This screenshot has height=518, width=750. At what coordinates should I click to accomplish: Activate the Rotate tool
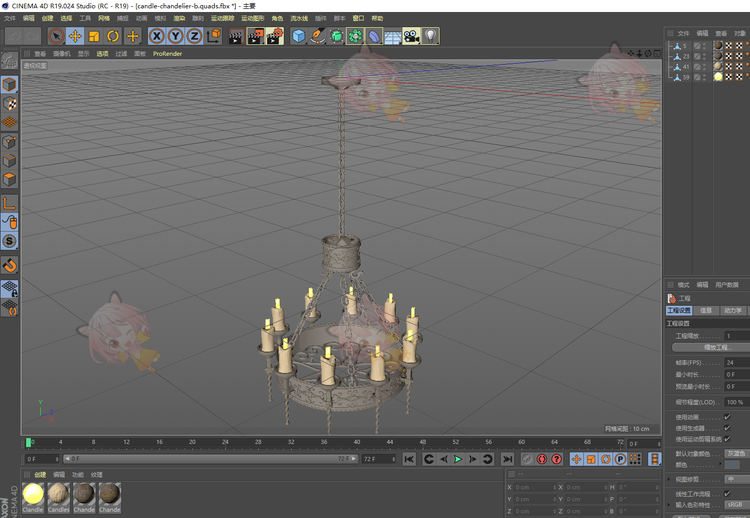tap(113, 36)
